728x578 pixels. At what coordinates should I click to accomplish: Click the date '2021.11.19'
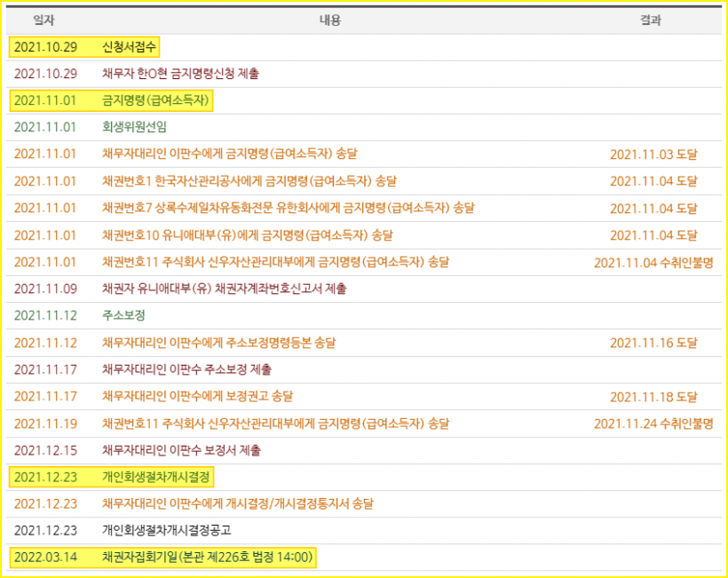(45, 424)
